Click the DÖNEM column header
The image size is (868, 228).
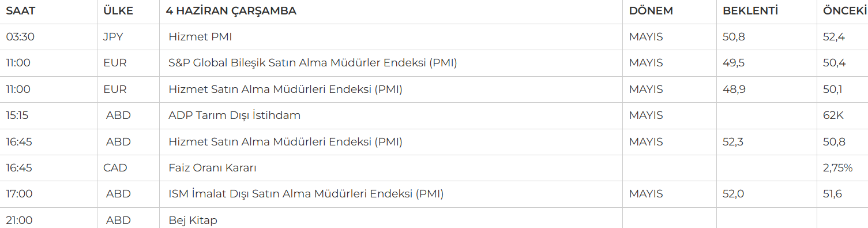(x=651, y=11)
